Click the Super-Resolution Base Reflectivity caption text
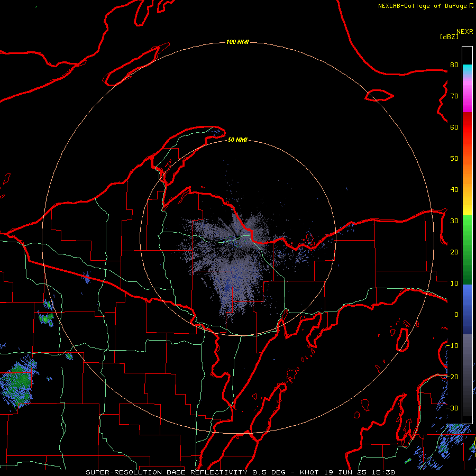The image size is (476, 476). 240,472
